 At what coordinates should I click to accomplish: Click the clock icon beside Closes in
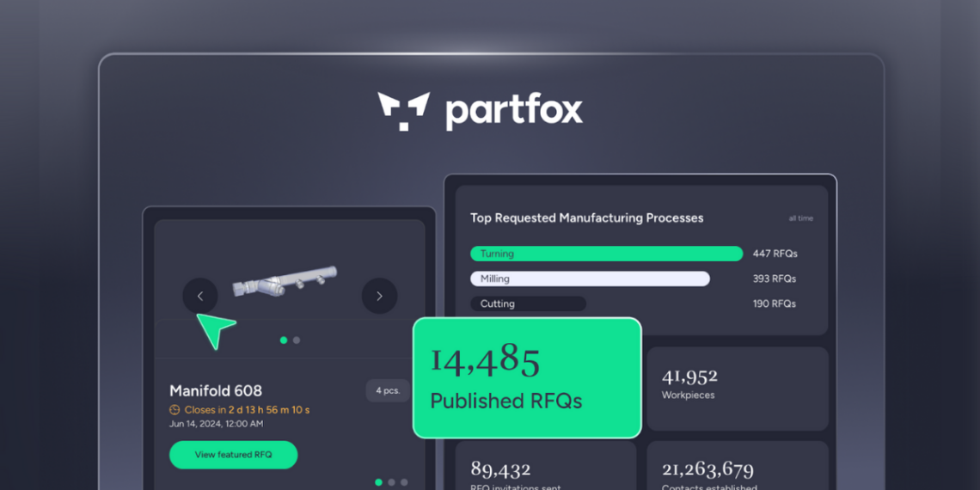tap(175, 410)
